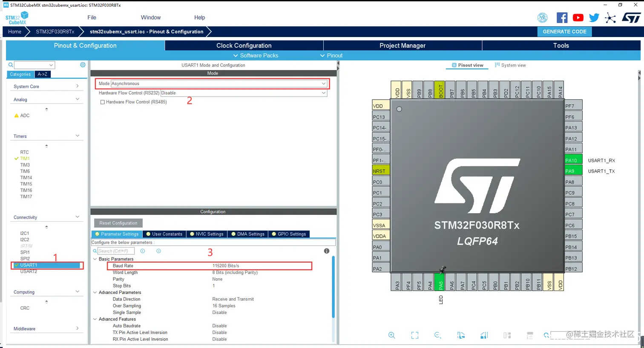Open the Software Packs dropdown
The height and width of the screenshot is (348, 644).
[256, 55]
